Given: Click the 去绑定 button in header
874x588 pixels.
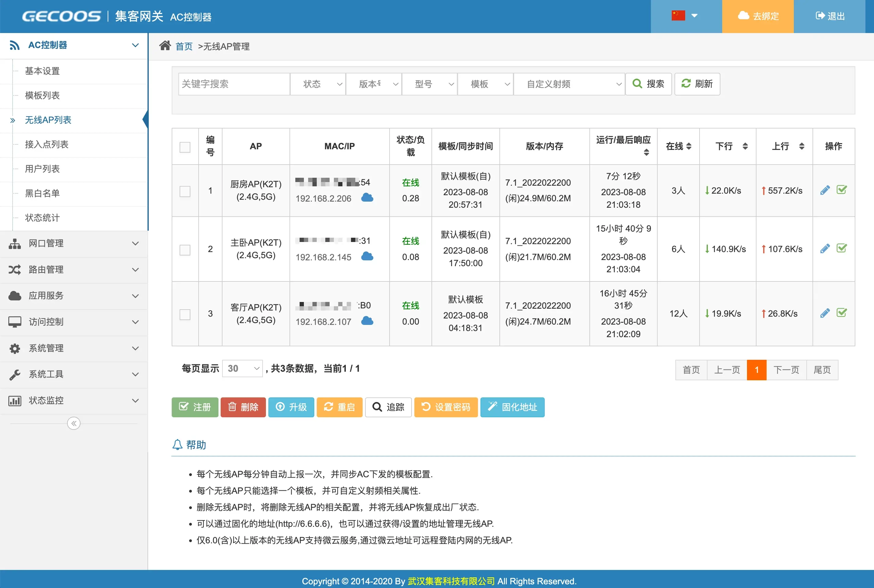Looking at the screenshot, I should [758, 16].
